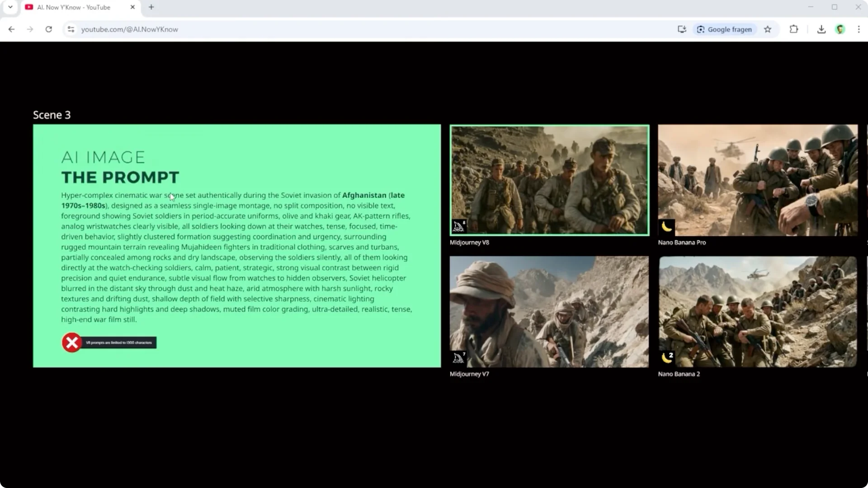868x488 pixels.
Task: Open the Downloads list
Action: [x=821, y=29]
